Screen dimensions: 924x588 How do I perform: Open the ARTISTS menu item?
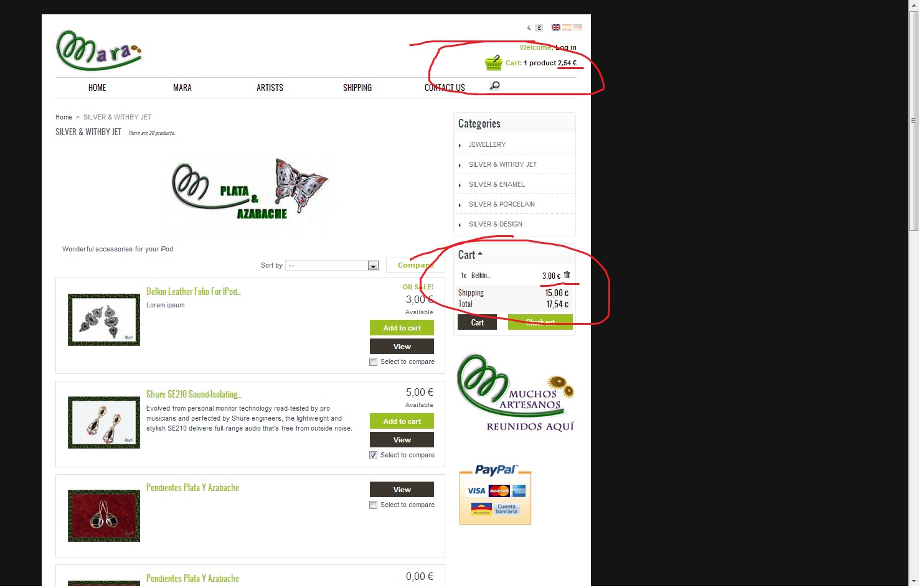(270, 88)
